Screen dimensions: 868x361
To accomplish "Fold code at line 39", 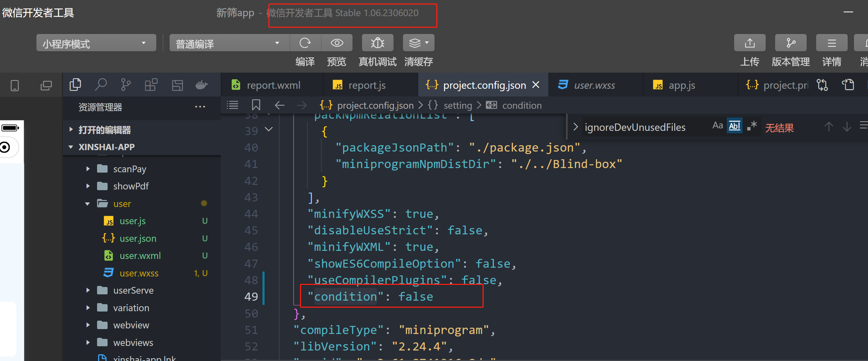I will point(269,129).
